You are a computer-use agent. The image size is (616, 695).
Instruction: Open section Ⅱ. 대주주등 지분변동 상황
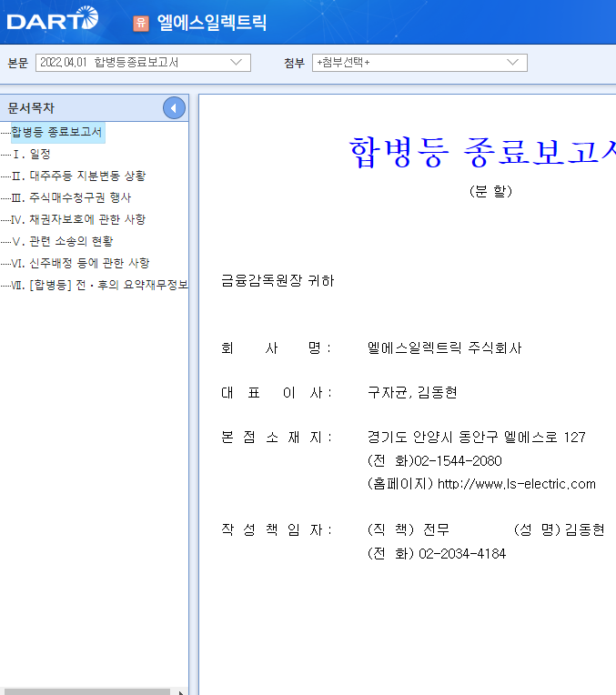[x=78, y=176]
